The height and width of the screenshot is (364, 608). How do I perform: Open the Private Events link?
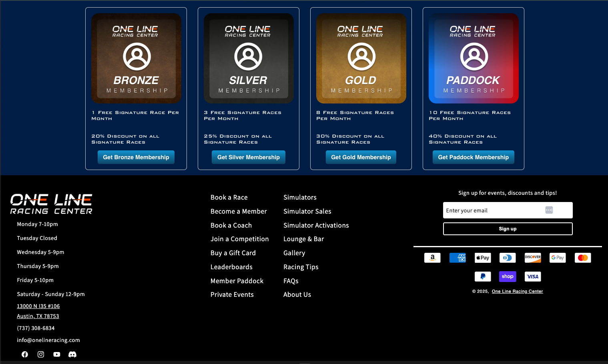pyautogui.click(x=232, y=294)
